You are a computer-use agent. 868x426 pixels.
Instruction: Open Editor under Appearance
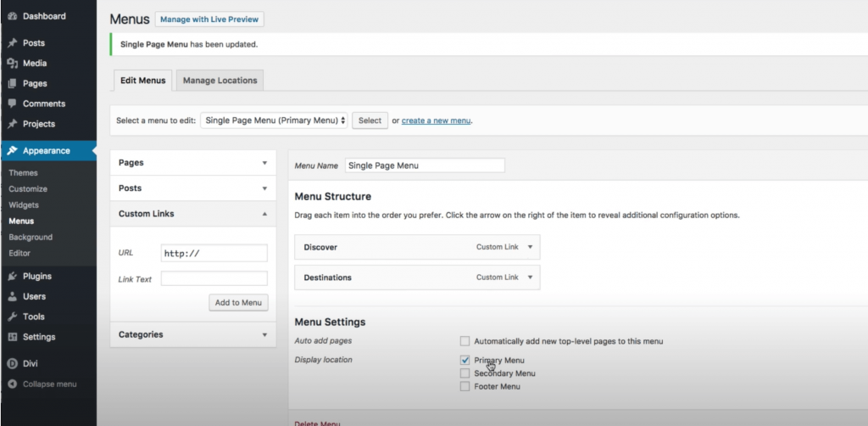[x=19, y=253]
